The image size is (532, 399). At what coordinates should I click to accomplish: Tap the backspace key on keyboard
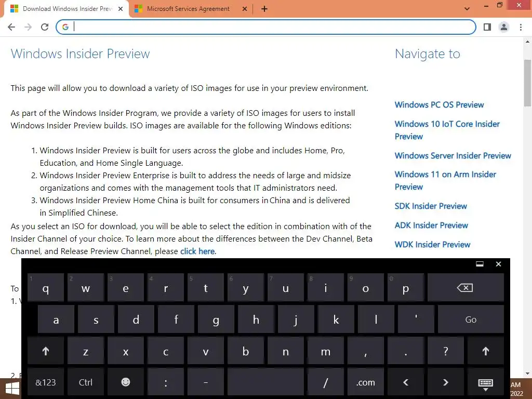(465, 288)
